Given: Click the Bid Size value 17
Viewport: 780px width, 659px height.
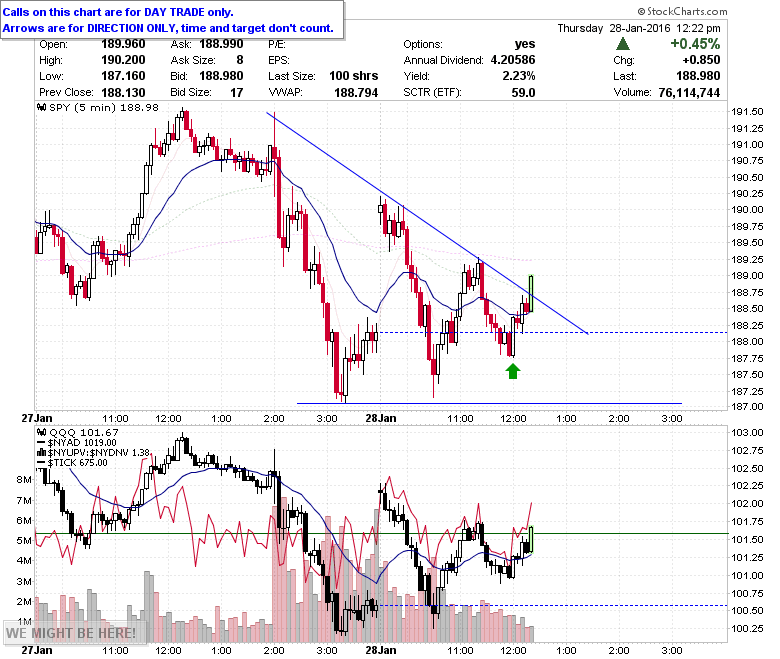Looking at the screenshot, I should (237, 93).
